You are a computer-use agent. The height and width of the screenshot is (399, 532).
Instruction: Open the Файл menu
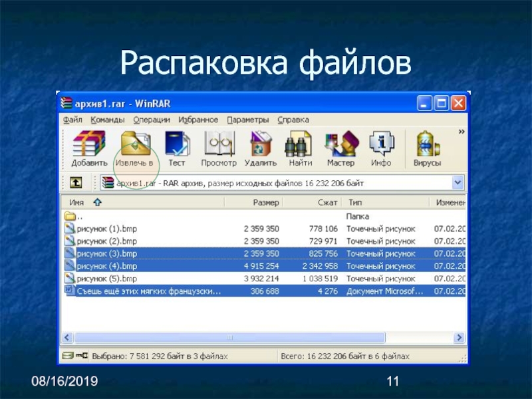72,120
